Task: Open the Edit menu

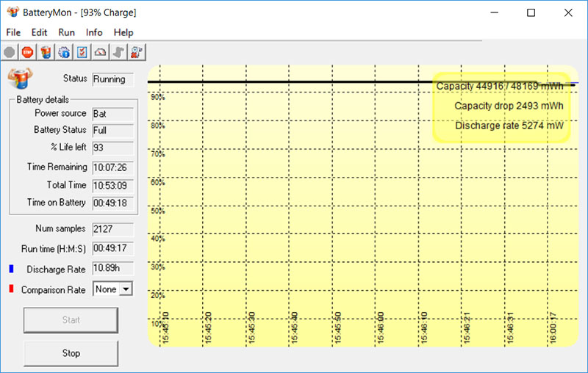Action: pos(39,32)
